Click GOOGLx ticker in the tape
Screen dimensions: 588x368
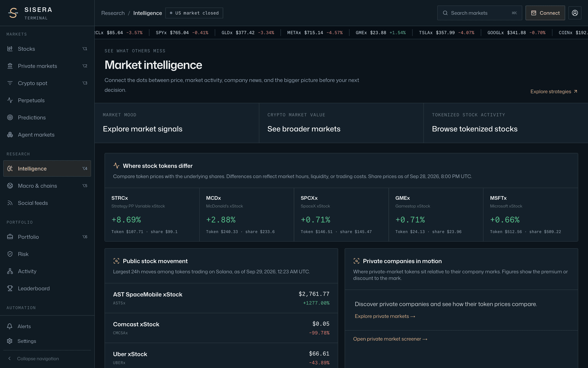pos(516,33)
